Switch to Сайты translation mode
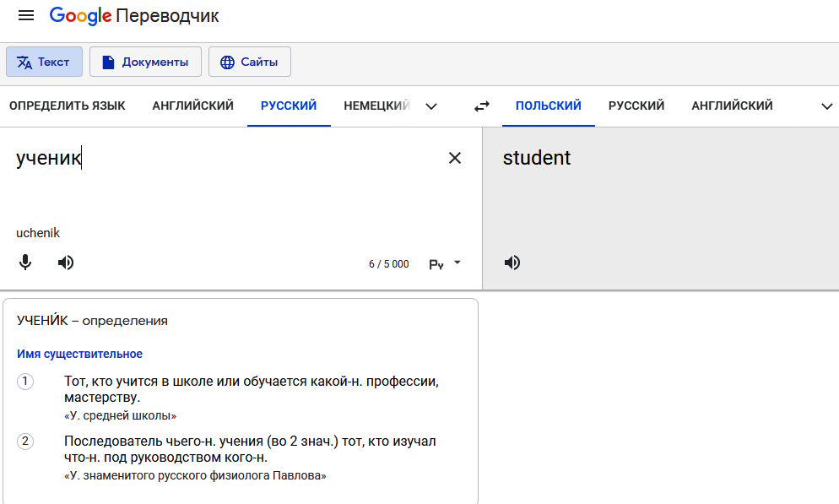This screenshot has width=839, height=504. pos(250,62)
